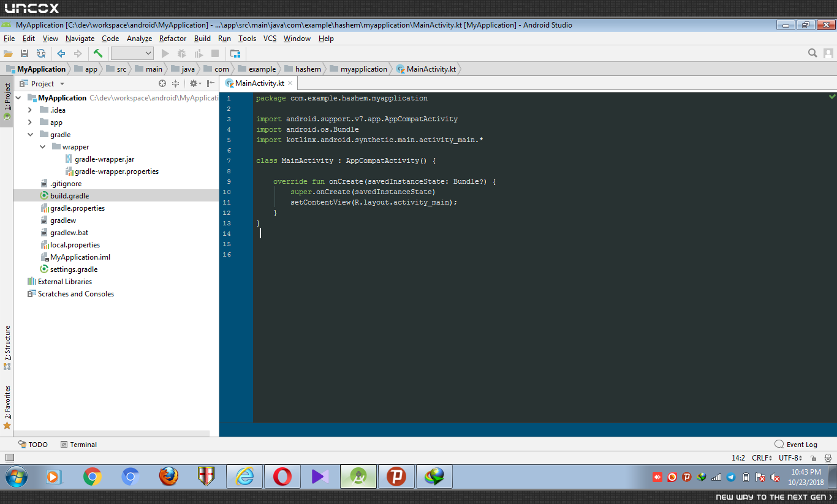Click the Open folder toolbar icon
The height and width of the screenshot is (504, 837).
(x=8, y=54)
